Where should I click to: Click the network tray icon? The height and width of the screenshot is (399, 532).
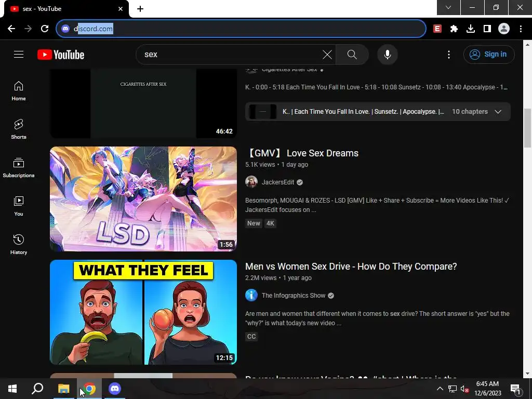453,389
